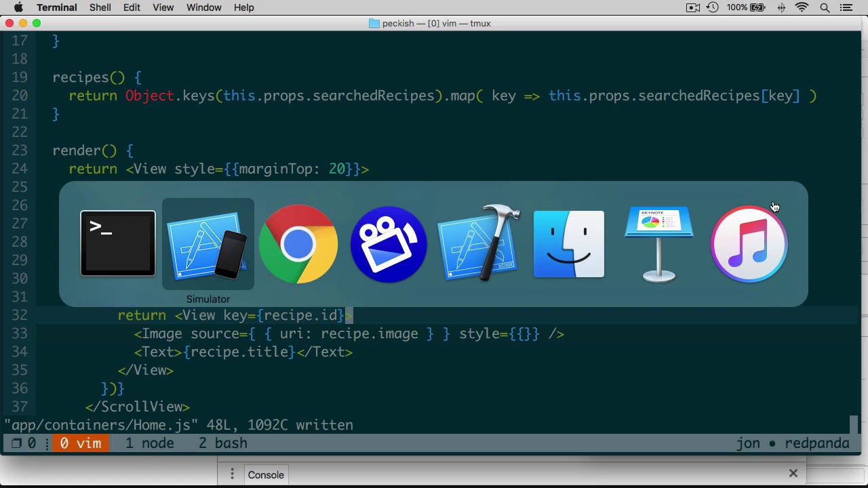The image size is (868, 488).
Task: Click 'Object' in the return statement
Action: [150, 96]
